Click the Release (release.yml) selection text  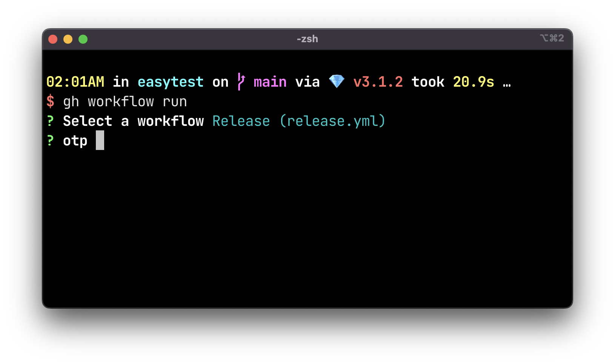point(299,121)
